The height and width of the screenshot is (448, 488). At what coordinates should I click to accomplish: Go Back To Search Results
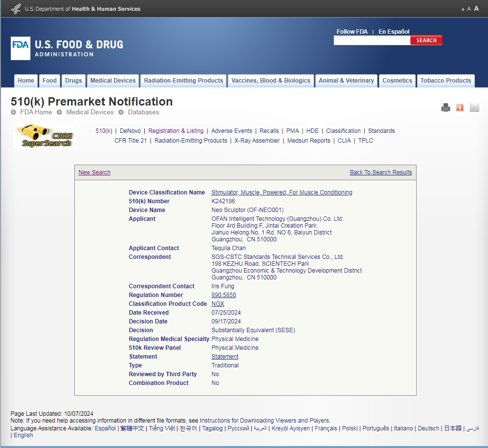tap(380, 172)
